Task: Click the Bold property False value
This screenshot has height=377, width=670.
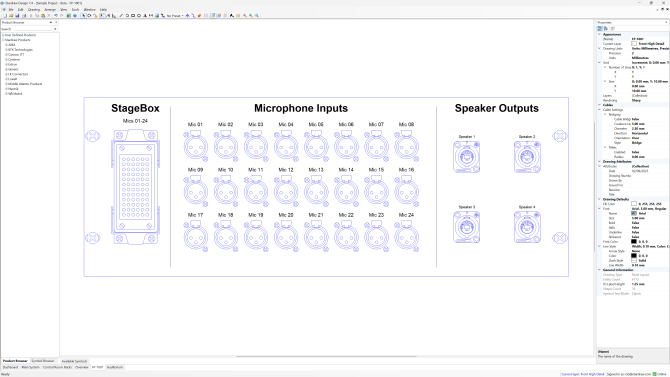Action: (x=635, y=223)
